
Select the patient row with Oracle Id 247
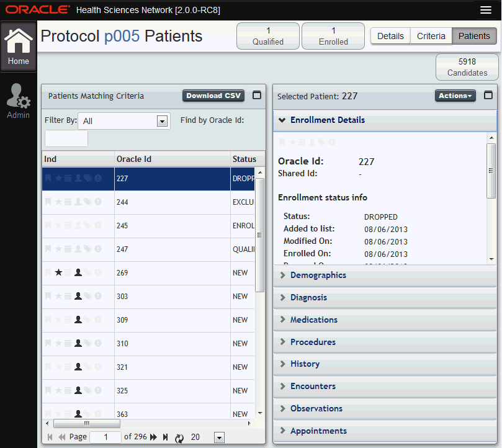148,249
